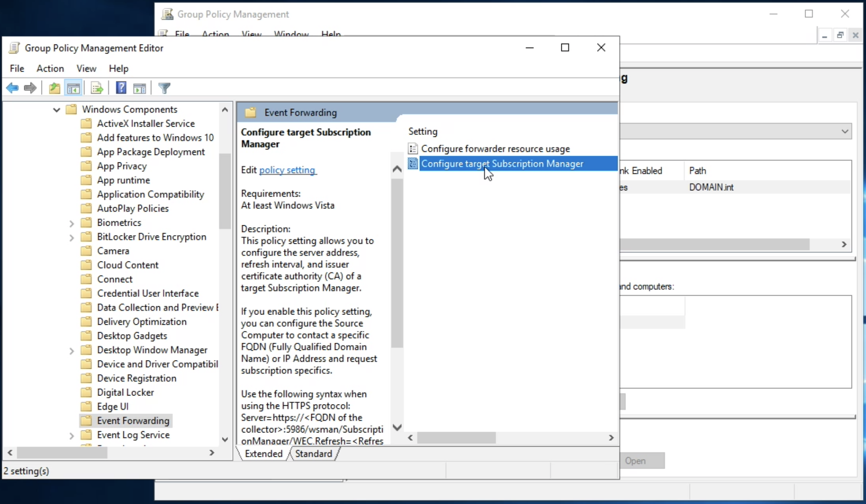Expand the Biometrics tree node
The image size is (866, 504).
click(72, 223)
